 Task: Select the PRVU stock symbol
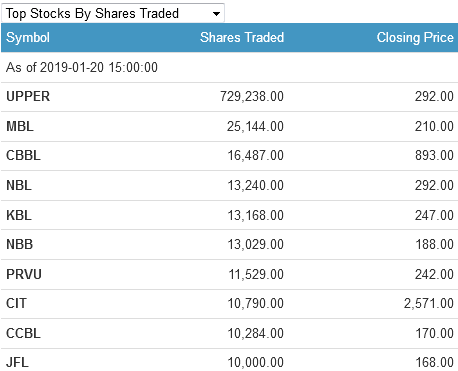tap(24, 274)
